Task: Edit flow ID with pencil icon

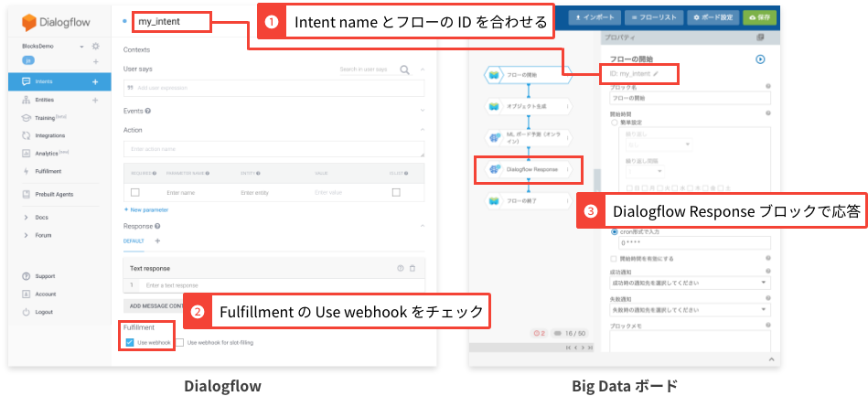Action: pos(657,73)
